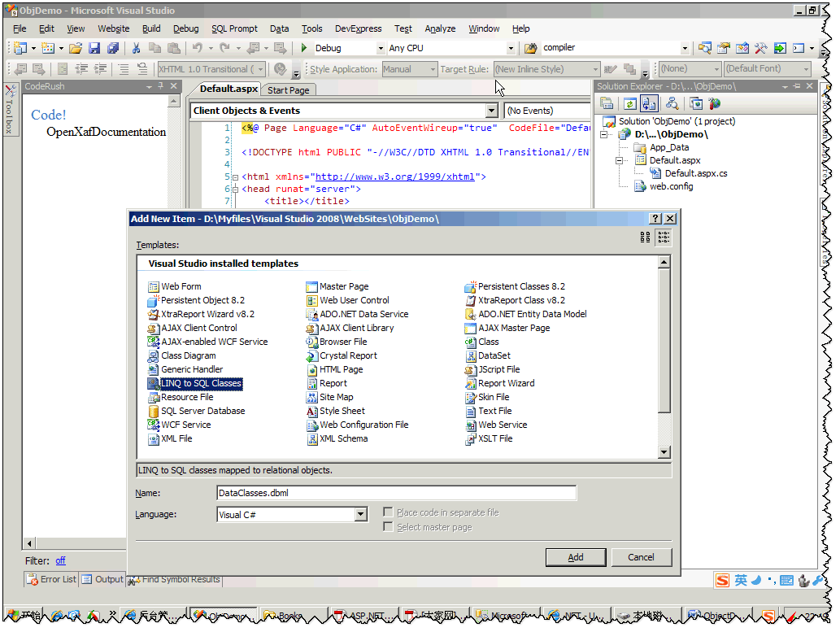Select the Web Service template
This screenshot has height=632, width=840.
pos(496,425)
